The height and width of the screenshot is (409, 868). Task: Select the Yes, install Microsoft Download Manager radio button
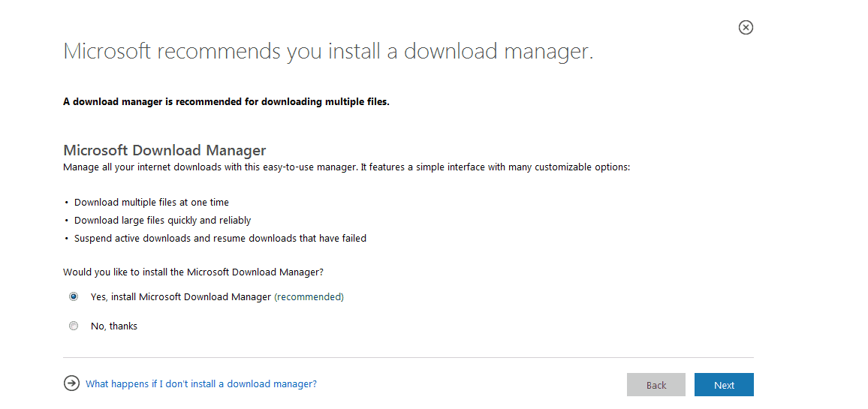[x=74, y=296]
